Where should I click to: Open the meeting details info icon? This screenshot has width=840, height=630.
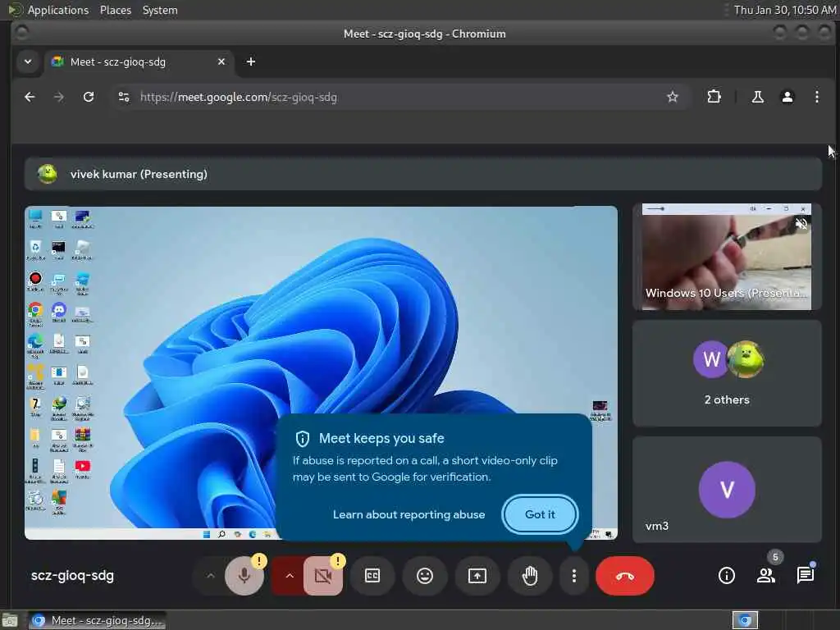point(727,576)
